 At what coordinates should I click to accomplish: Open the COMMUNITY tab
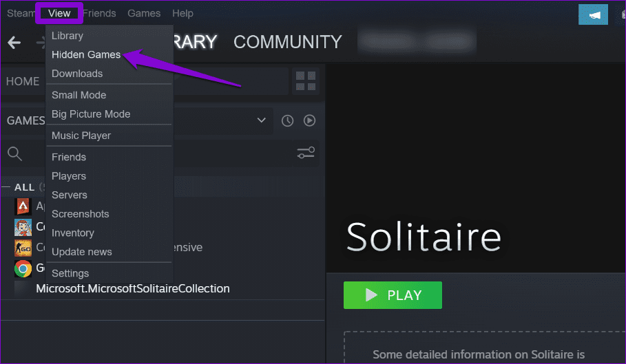coord(287,42)
